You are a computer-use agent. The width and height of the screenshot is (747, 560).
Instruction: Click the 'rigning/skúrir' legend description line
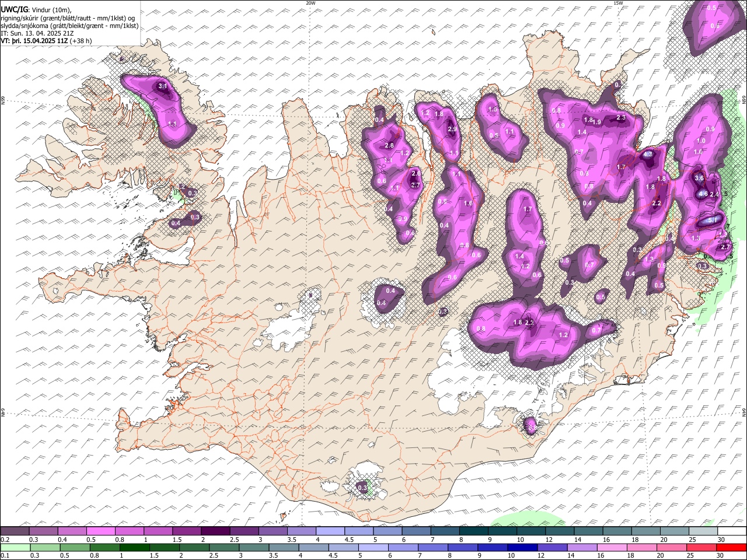click(x=68, y=17)
